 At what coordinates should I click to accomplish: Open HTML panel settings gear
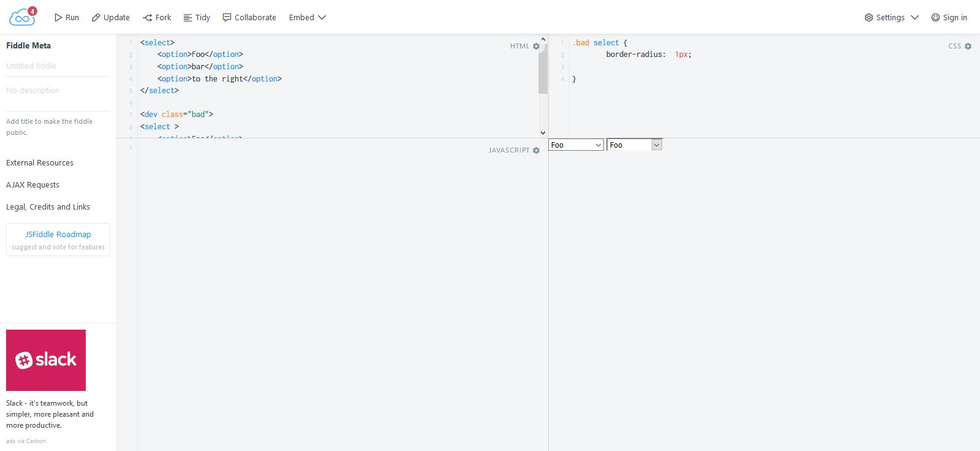(537, 46)
